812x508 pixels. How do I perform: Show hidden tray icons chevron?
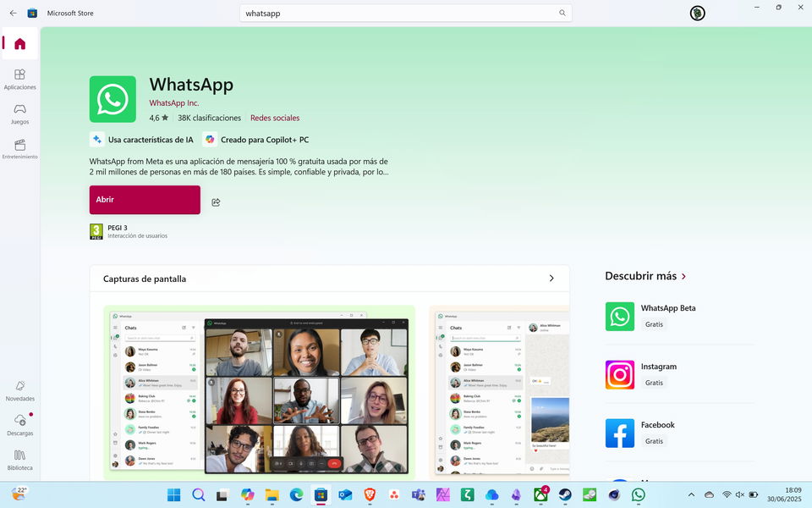click(x=691, y=495)
